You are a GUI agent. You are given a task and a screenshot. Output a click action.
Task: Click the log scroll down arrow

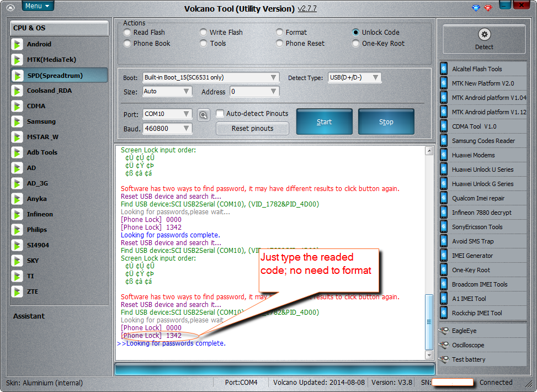click(x=429, y=355)
